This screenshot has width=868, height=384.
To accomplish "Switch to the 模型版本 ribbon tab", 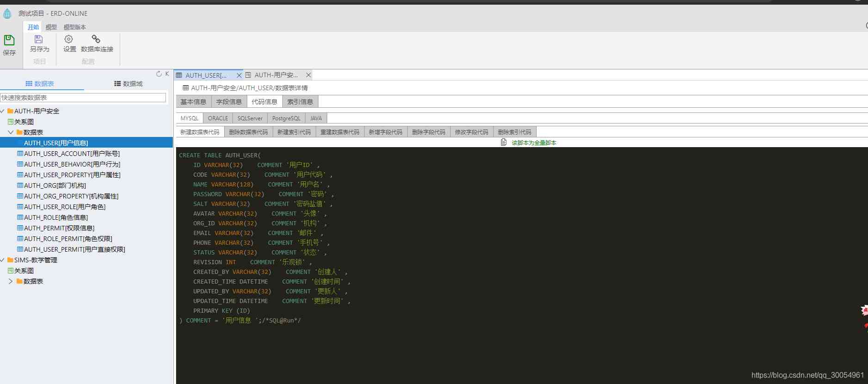I will click(x=75, y=27).
